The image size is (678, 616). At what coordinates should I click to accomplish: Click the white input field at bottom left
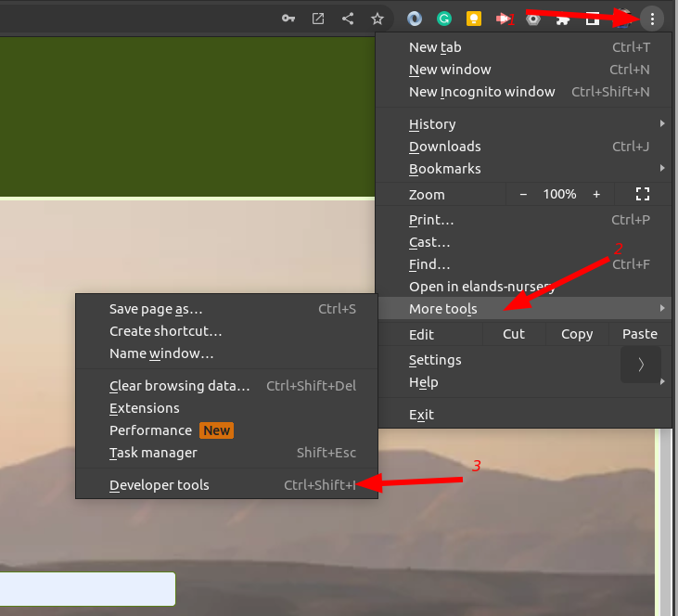(x=86, y=589)
